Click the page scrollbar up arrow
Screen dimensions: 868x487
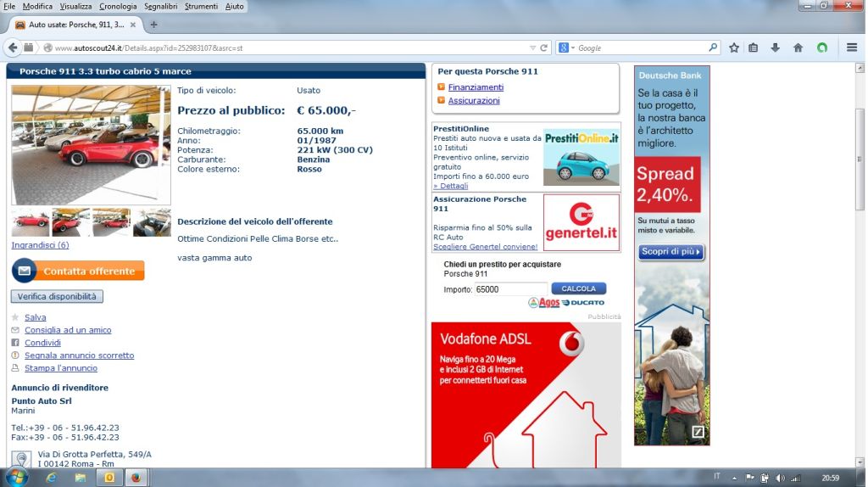(x=860, y=68)
